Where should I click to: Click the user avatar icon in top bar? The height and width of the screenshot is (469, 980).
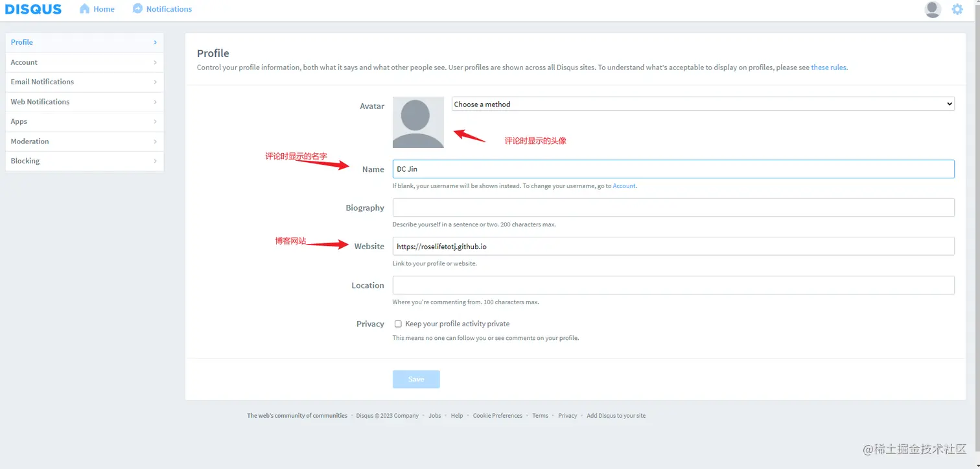[x=932, y=9]
